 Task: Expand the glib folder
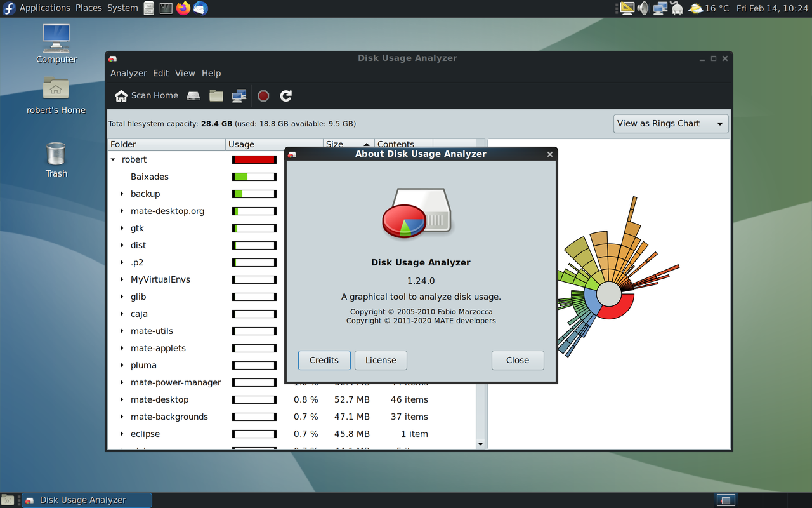pos(122,297)
